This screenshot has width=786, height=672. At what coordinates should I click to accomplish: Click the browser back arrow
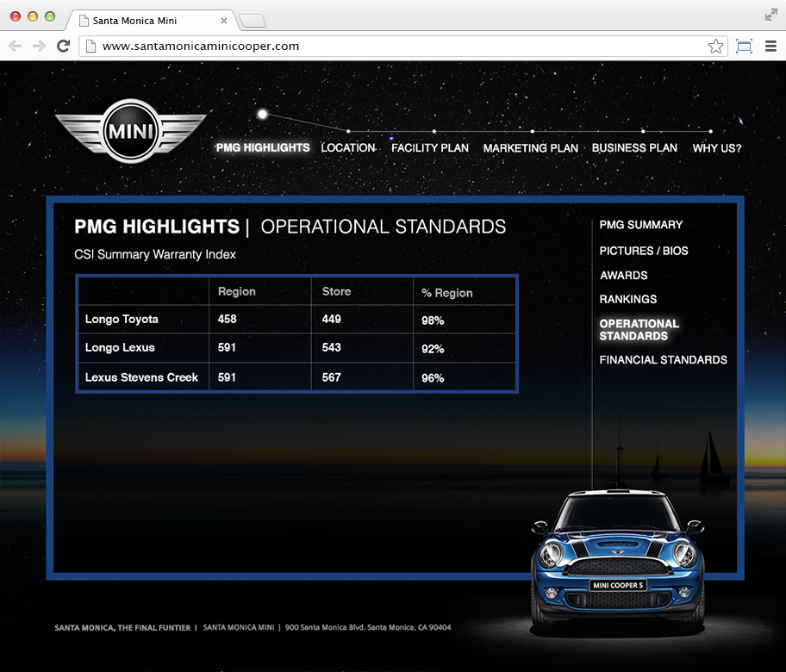pyautogui.click(x=15, y=47)
